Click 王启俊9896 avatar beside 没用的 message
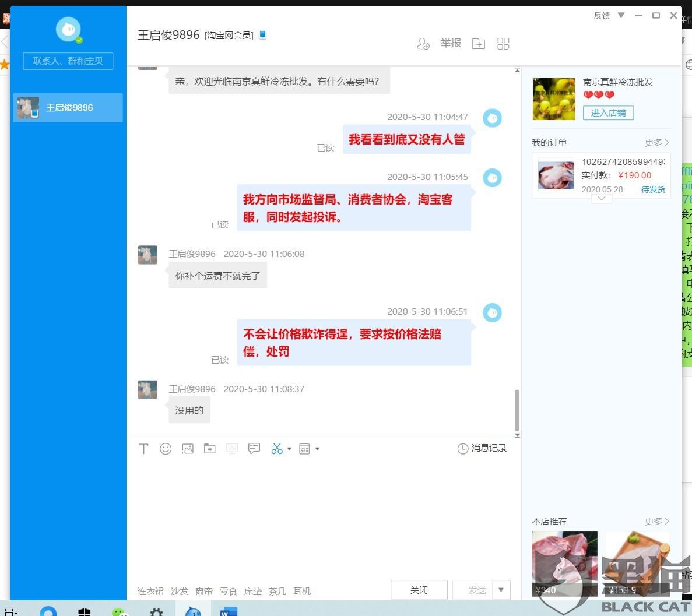This screenshot has height=616, width=692. (147, 390)
